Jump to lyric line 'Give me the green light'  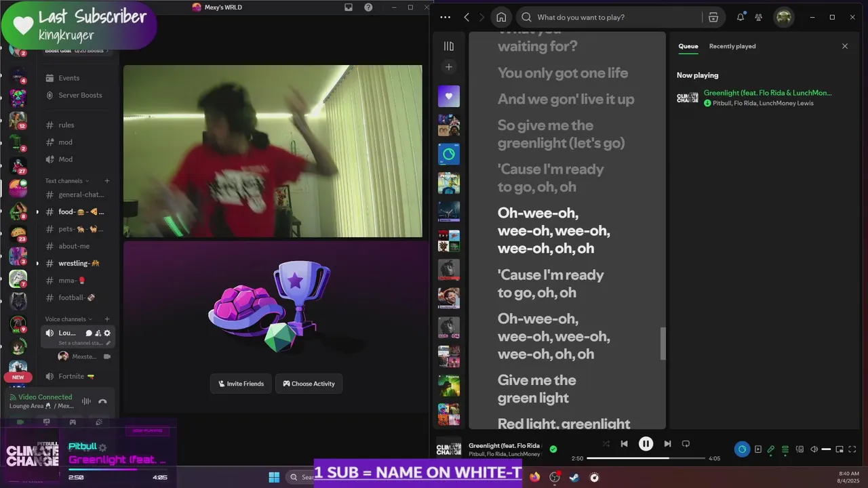click(x=537, y=389)
